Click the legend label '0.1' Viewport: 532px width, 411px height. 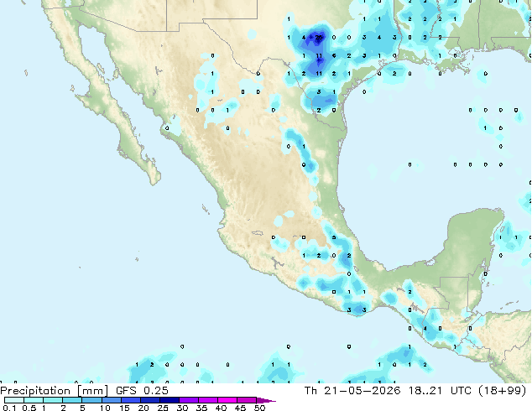point(9,408)
